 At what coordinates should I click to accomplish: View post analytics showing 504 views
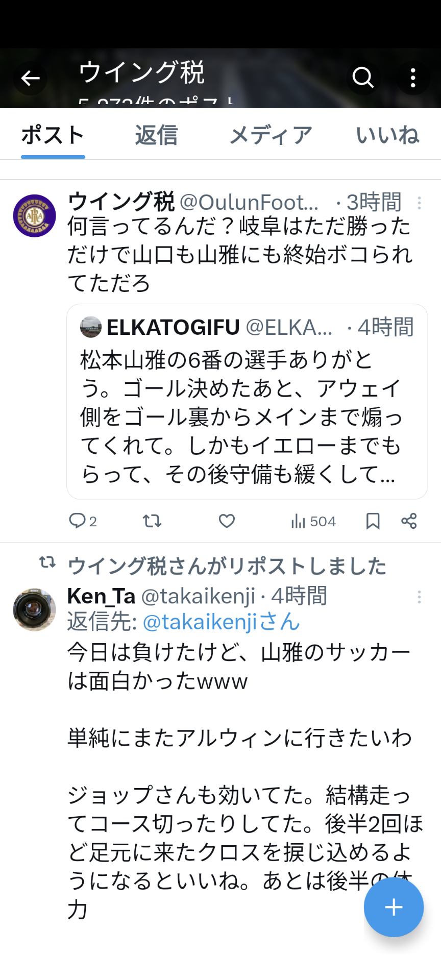click(x=313, y=521)
